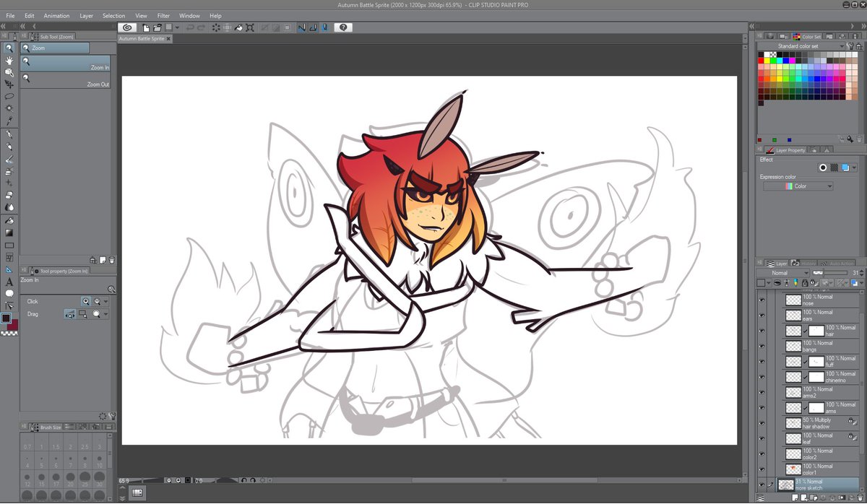The height and width of the screenshot is (504, 867).
Task: Select the Zoom (magnifier) tool in toolbox
Action: [x=9, y=48]
